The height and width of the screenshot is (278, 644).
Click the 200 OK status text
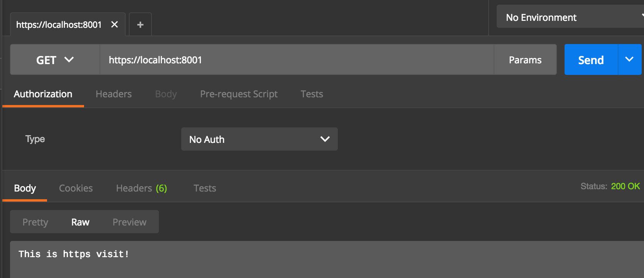[625, 186]
